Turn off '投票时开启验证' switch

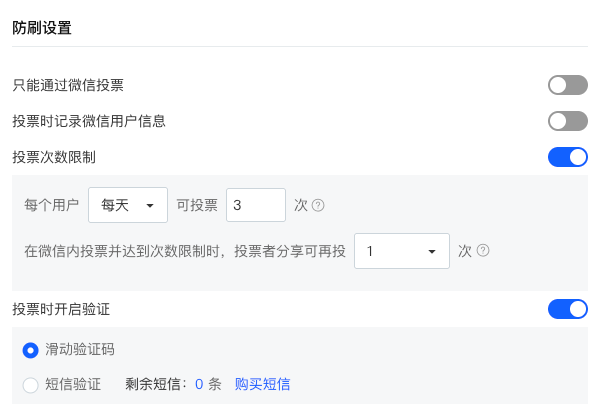click(x=567, y=309)
